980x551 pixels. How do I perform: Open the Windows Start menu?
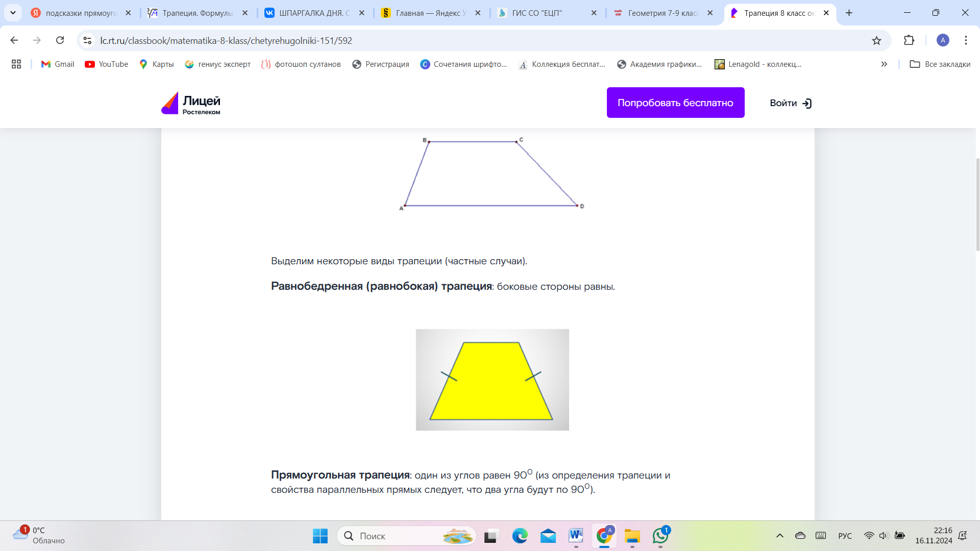[320, 536]
